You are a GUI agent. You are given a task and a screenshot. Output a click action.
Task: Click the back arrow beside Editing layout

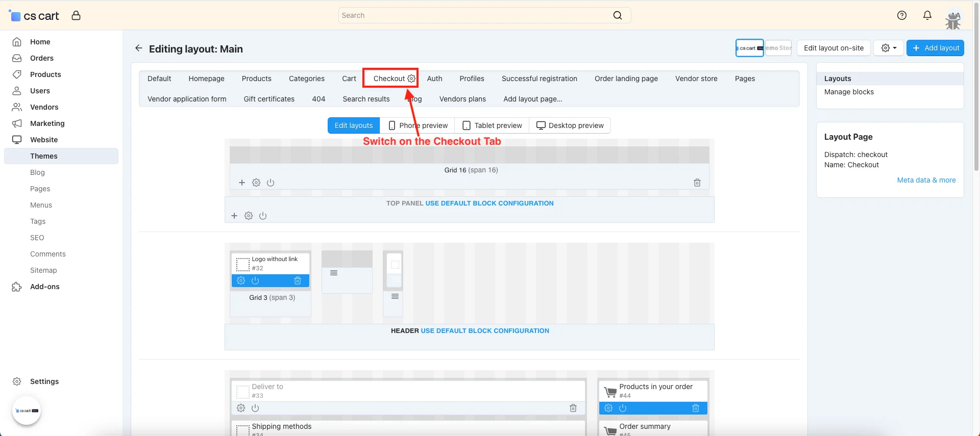pyautogui.click(x=138, y=48)
